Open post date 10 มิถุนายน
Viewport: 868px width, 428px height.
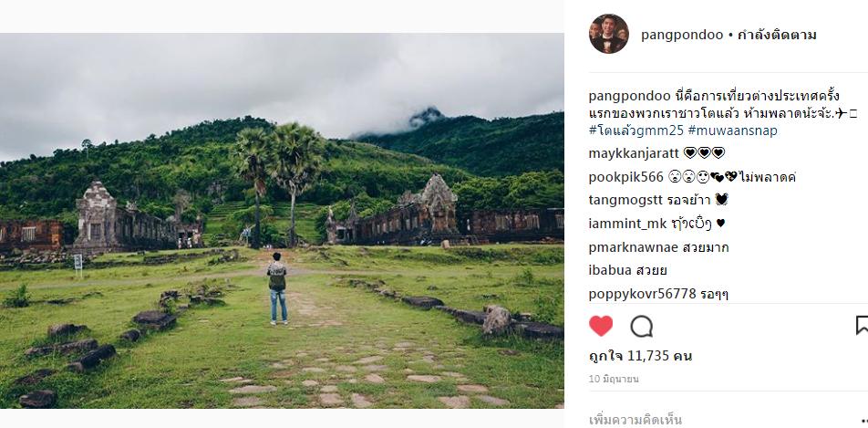tap(614, 380)
